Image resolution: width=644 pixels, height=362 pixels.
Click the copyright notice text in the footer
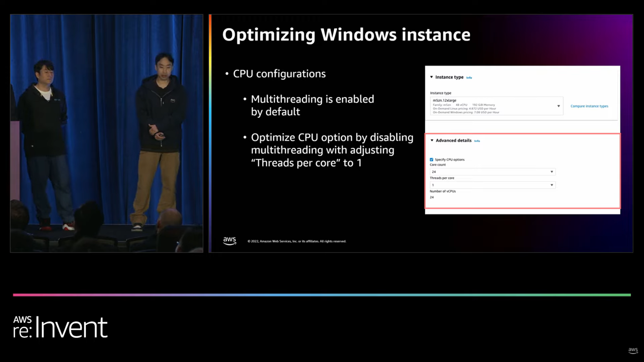[x=297, y=241]
